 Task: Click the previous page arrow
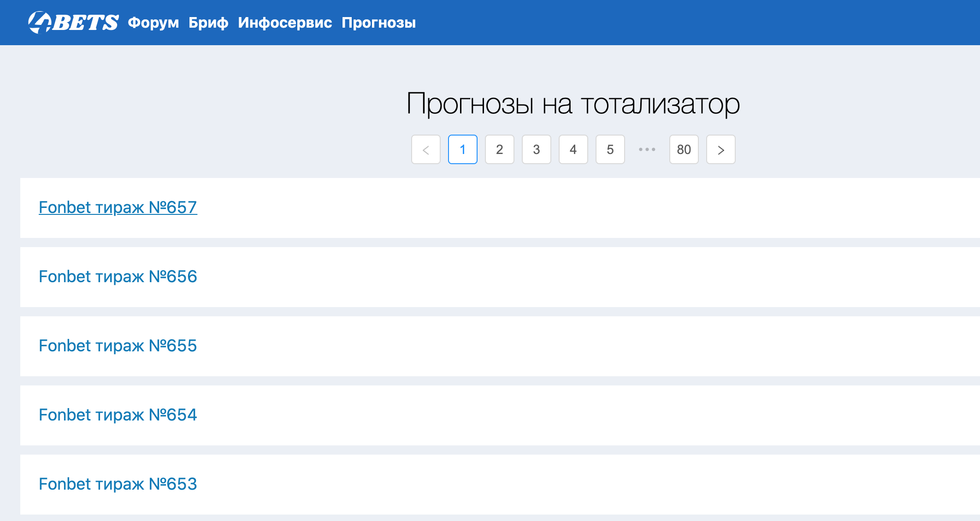pos(426,149)
